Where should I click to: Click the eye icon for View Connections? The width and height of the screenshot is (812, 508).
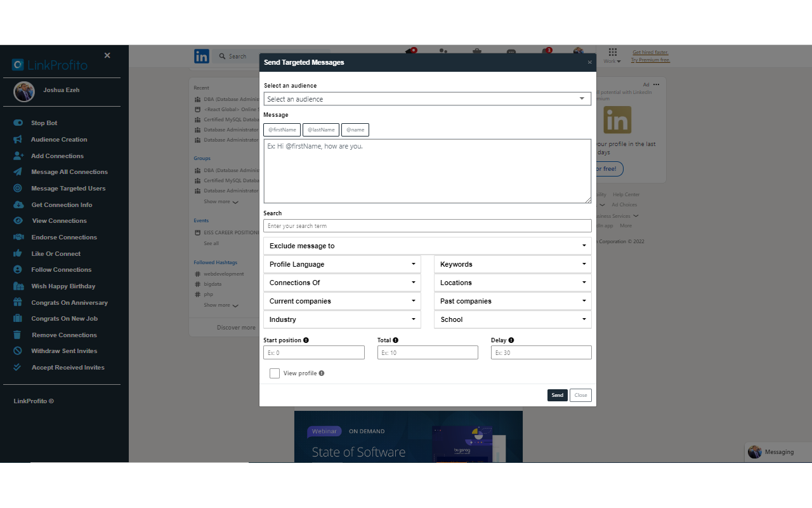18,220
